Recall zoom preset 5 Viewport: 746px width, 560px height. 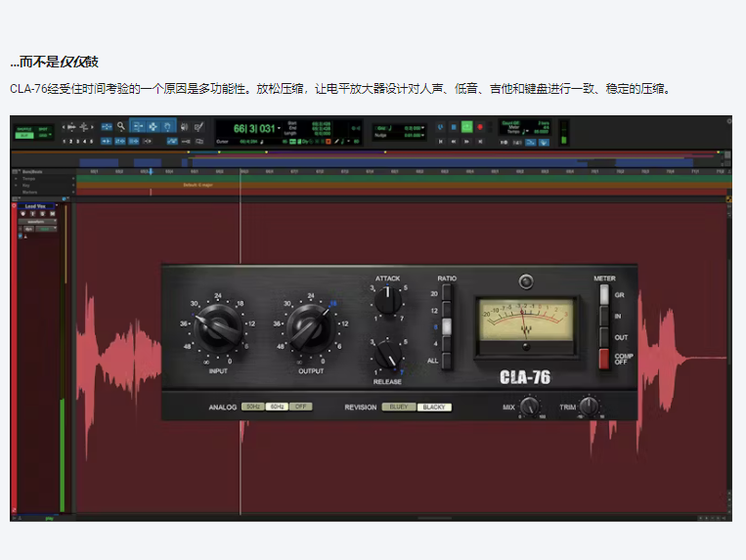(x=91, y=141)
